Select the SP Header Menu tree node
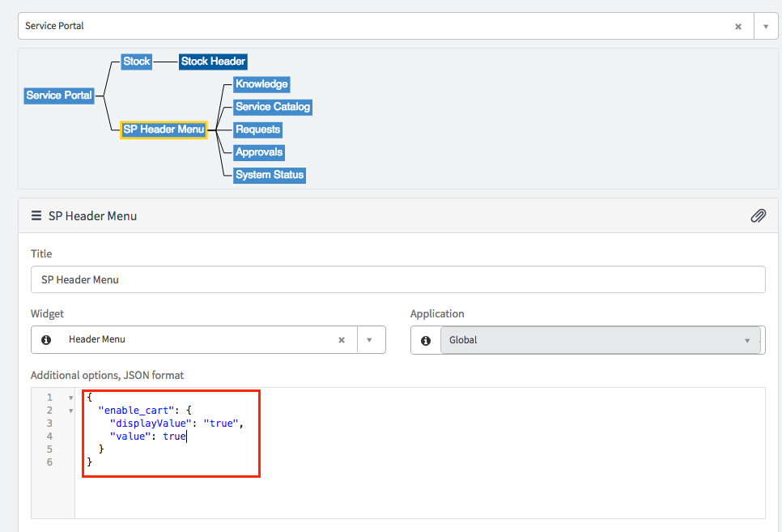Viewport: 782px width, 532px height. tap(164, 130)
